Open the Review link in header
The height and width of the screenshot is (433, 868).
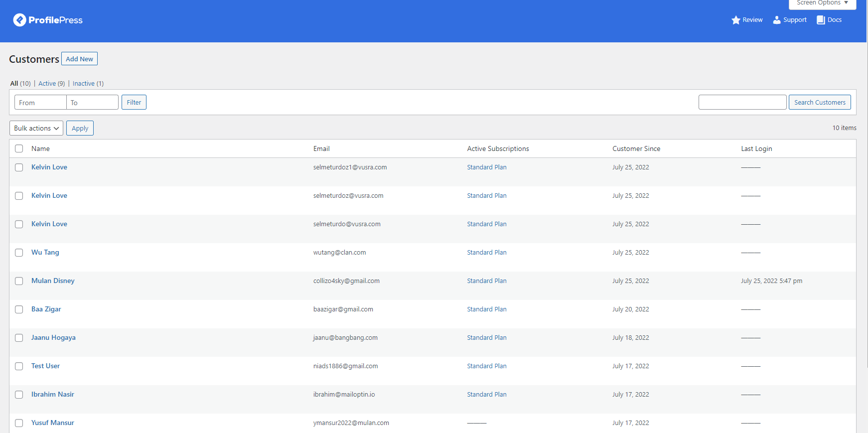(747, 20)
